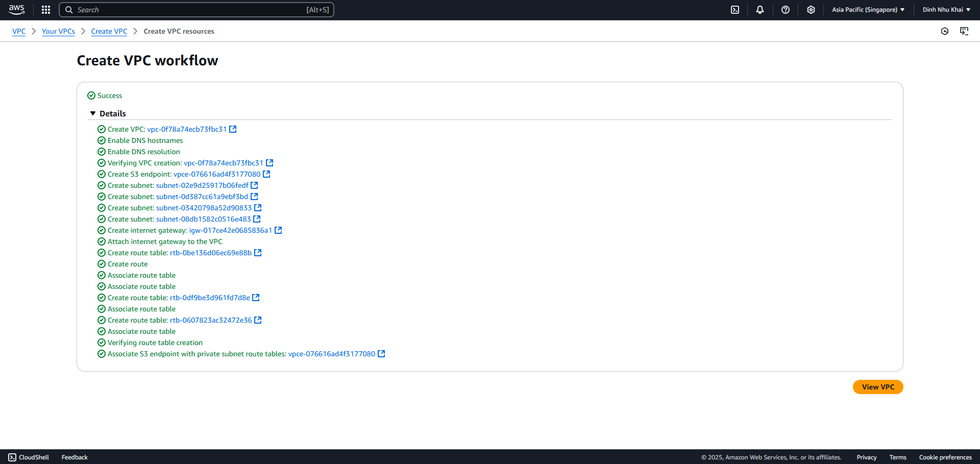
Task: Open the Asia Pacific (Singapore) region dropdown
Action: tap(868, 10)
